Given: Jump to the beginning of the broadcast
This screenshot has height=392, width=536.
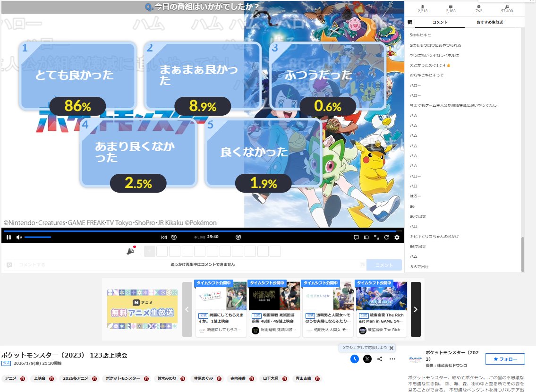Looking at the screenshot, I should coord(164,237).
